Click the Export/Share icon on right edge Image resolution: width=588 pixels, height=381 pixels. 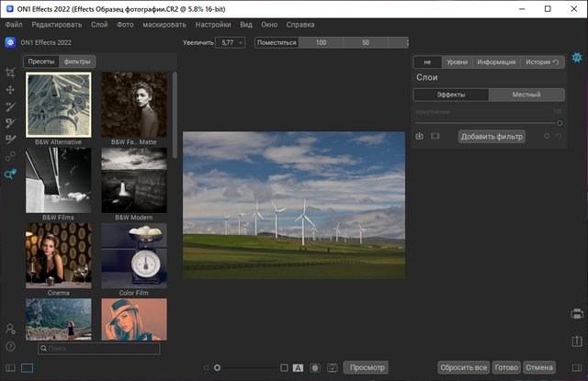coord(577,340)
